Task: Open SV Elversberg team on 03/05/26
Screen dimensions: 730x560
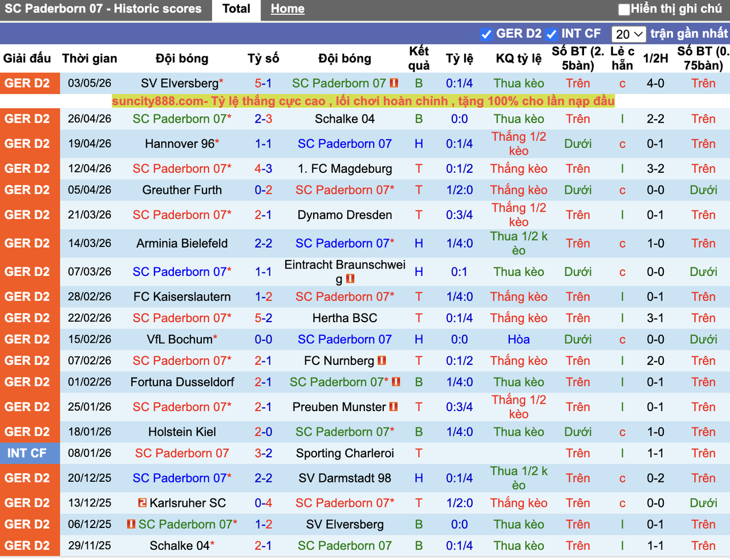Action: pos(180,83)
